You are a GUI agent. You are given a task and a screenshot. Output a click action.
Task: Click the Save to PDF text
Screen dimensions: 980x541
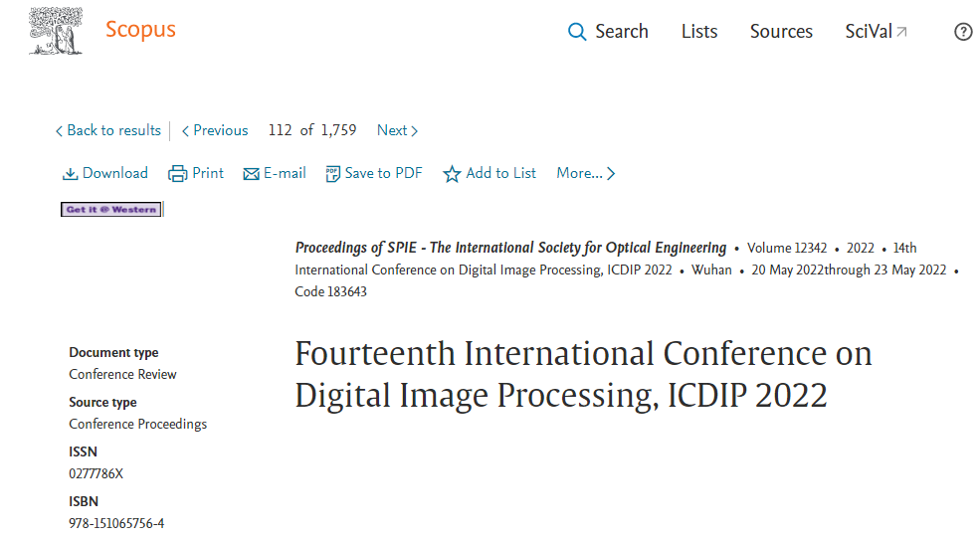click(383, 173)
